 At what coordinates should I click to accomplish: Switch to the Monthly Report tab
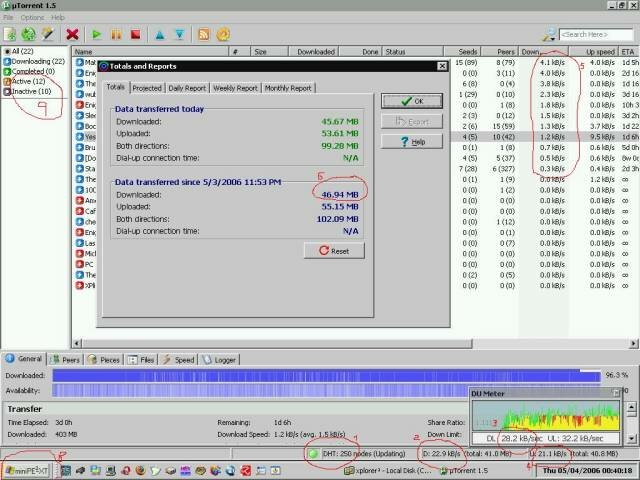[288, 88]
